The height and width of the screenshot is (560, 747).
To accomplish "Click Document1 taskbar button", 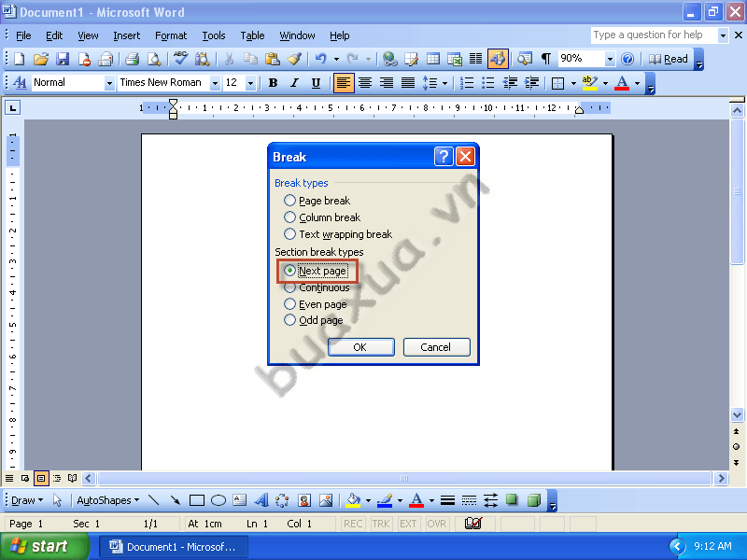I will tap(174, 547).
